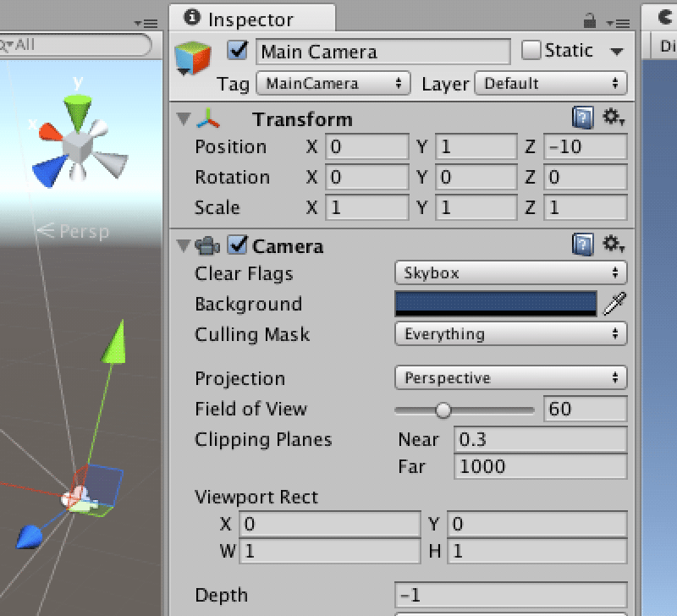Click the Scale Y field

click(x=476, y=207)
